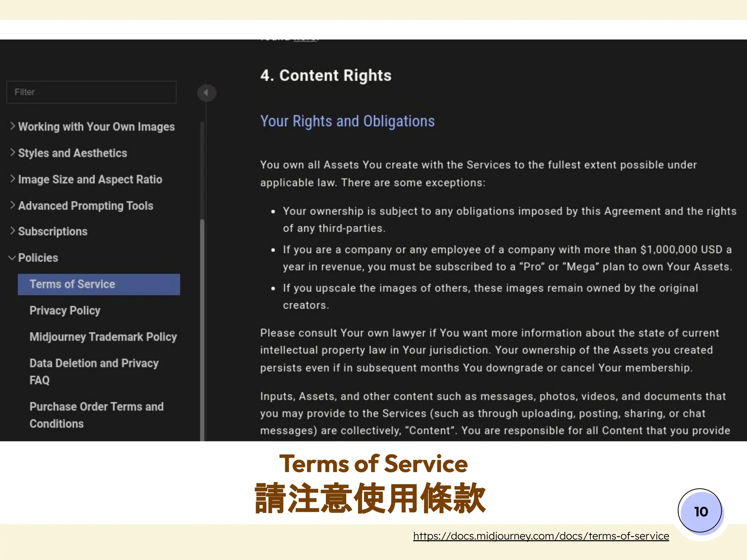Open Working with Your Own Images section
The width and height of the screenshot is (747, 560).
click(97, 127)
